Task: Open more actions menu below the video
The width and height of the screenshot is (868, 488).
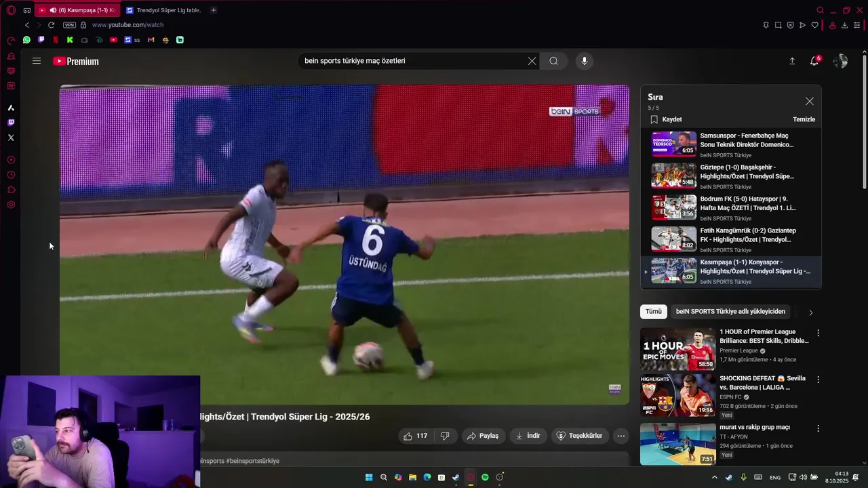Action: point(621,436)
